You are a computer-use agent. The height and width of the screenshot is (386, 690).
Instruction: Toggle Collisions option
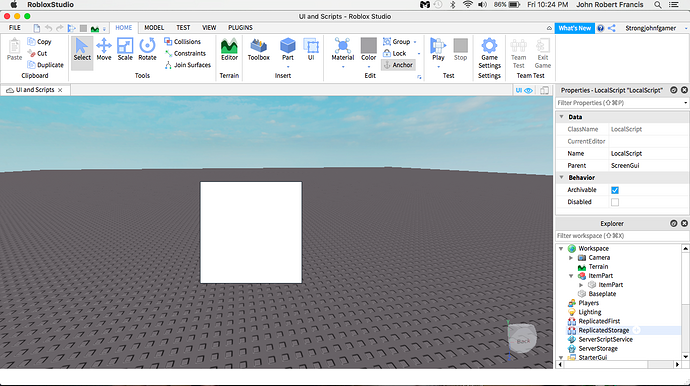point(182,41)
